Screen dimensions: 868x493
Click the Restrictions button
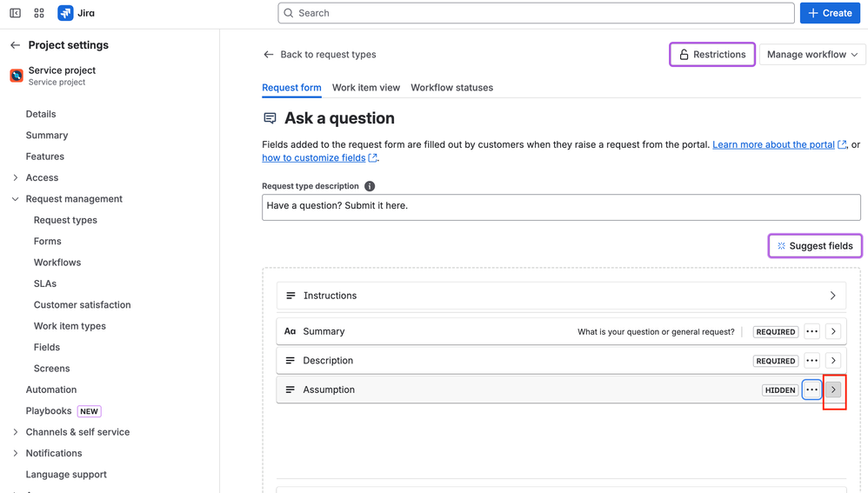(x=711, y=54)
